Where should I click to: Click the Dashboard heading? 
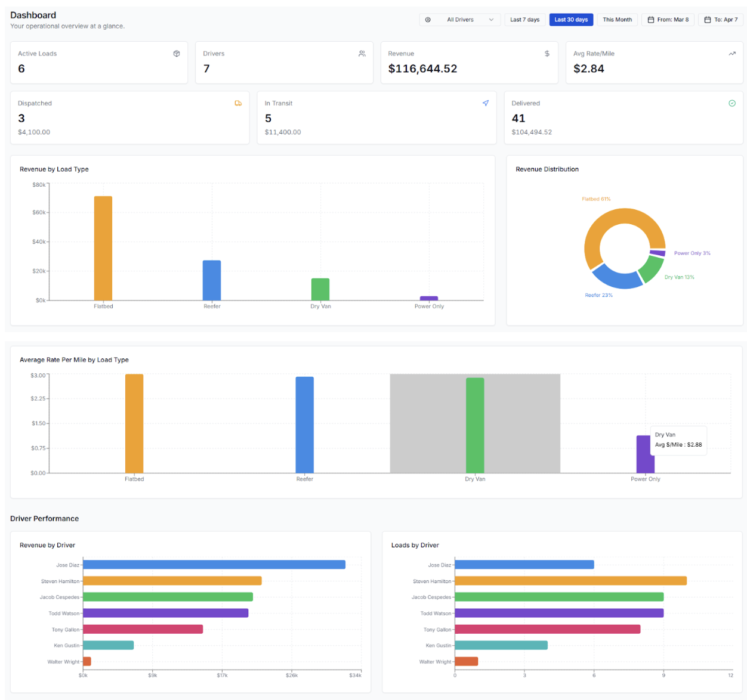32,14
